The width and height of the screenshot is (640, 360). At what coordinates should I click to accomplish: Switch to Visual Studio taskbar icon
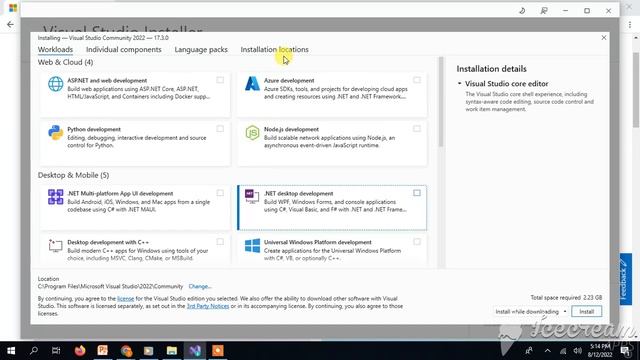(x=195, y=351)
